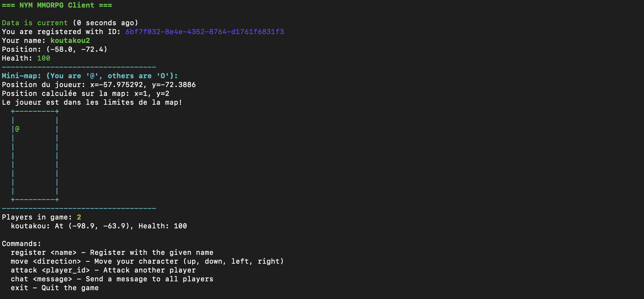
Task: Click the 'attack <player_id>' command line
Action: tap(103, 270)
